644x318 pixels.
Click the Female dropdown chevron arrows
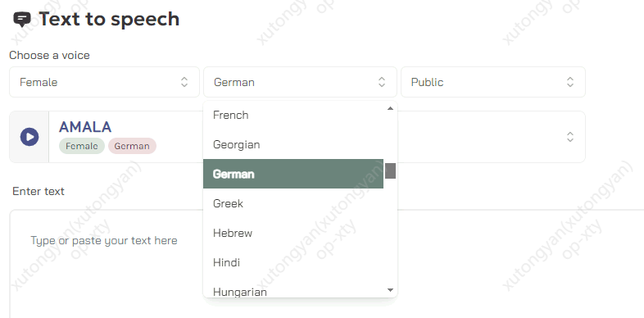(x=184, y=82)
